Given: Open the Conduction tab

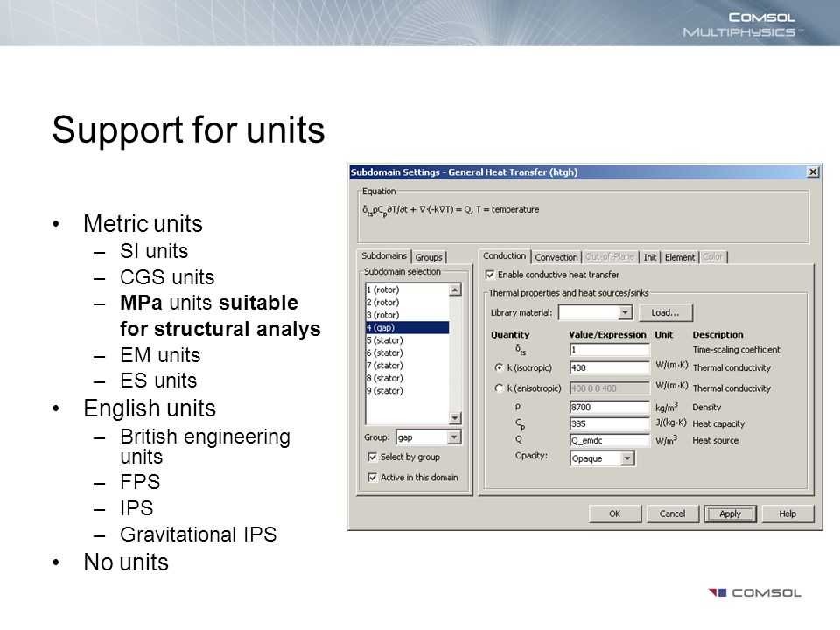Looking at the screenshot, I should click(504, 256).
